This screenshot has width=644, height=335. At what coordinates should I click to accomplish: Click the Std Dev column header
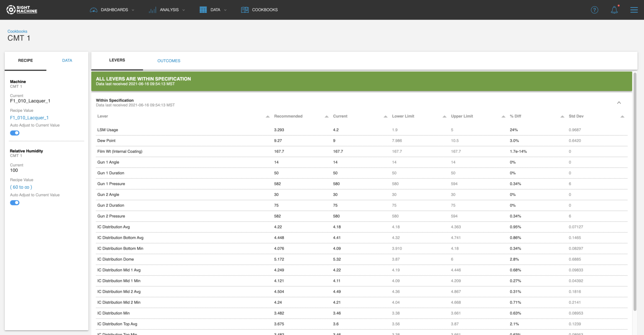point(576,116)
